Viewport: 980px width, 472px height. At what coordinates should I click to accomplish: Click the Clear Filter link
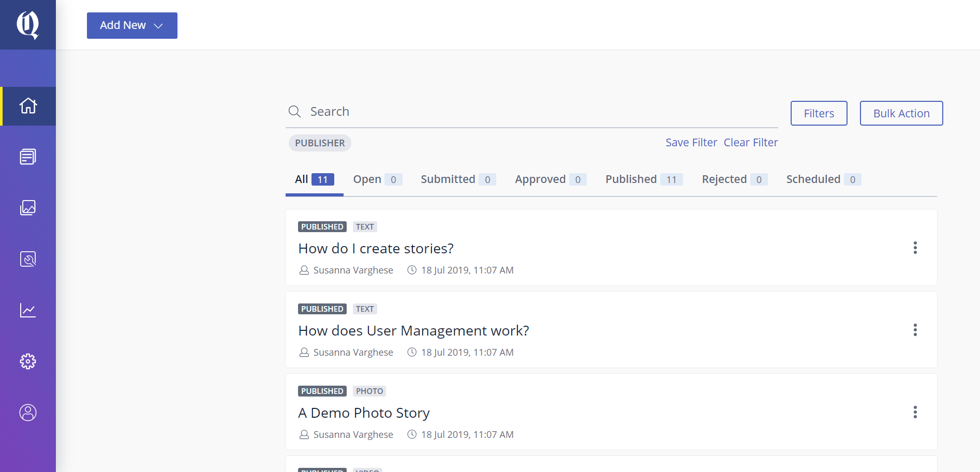point(750,143)
